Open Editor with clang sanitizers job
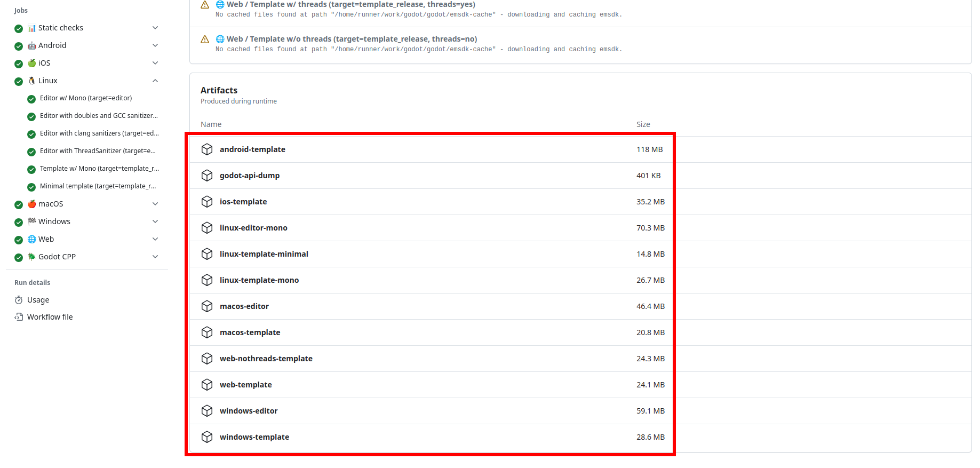980x468 pixels. tap(99, 133)
